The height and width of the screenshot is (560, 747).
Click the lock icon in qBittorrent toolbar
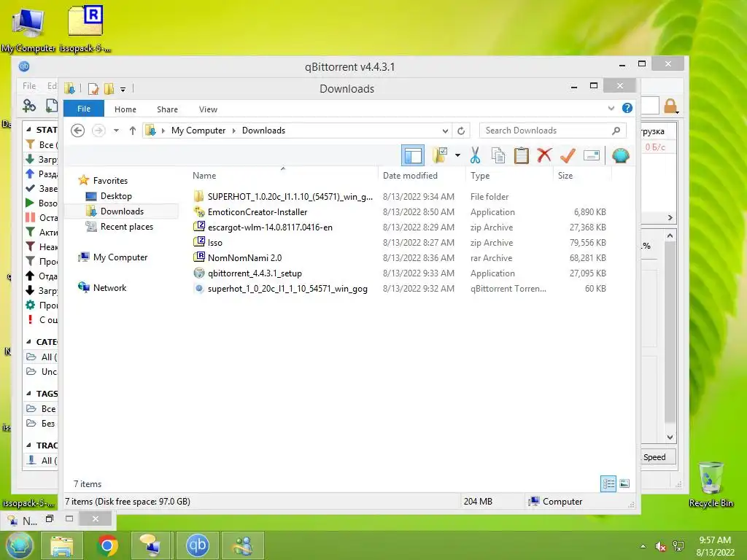tap(670, 106)
